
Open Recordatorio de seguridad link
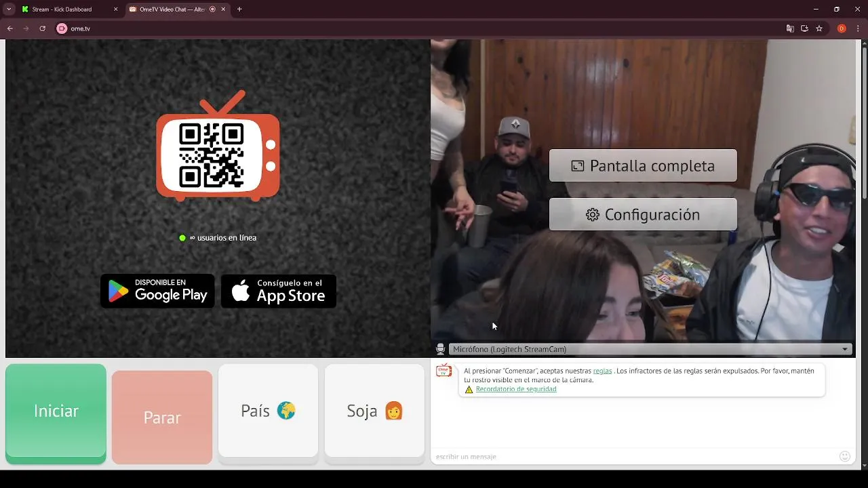516,389
